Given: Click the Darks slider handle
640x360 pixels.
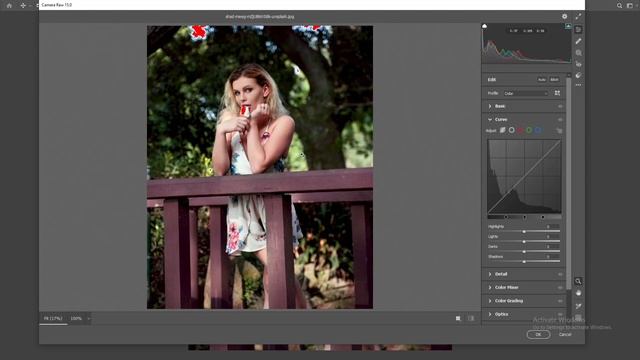Looking at the screenshot, I should [x=524, y=251].
